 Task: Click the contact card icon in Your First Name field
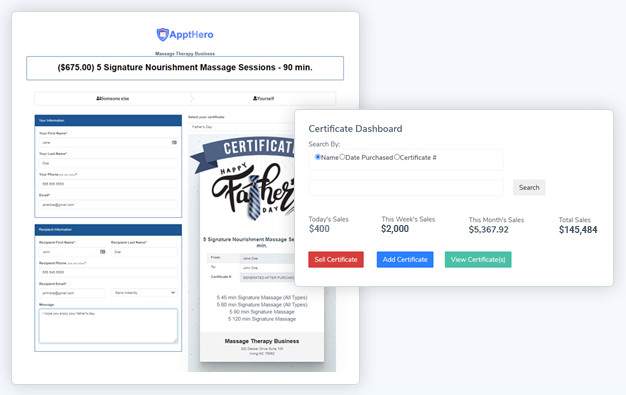coord(174,142)
